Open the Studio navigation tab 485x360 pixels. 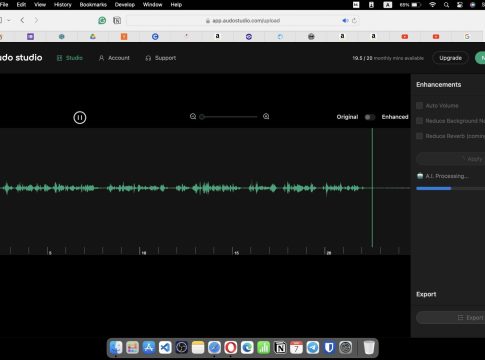click(x=70, y=58)
